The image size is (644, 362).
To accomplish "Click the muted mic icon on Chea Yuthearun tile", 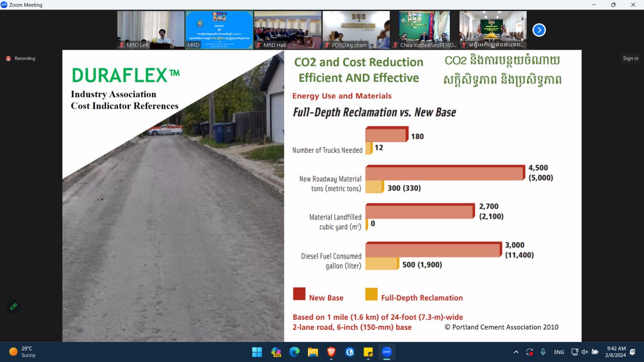I will 395,45.
